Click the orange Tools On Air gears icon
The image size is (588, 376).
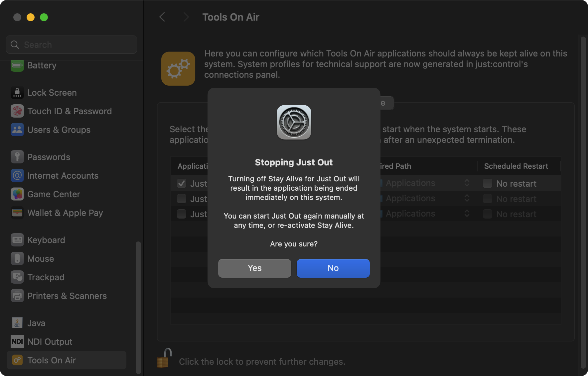pos(178,69)
